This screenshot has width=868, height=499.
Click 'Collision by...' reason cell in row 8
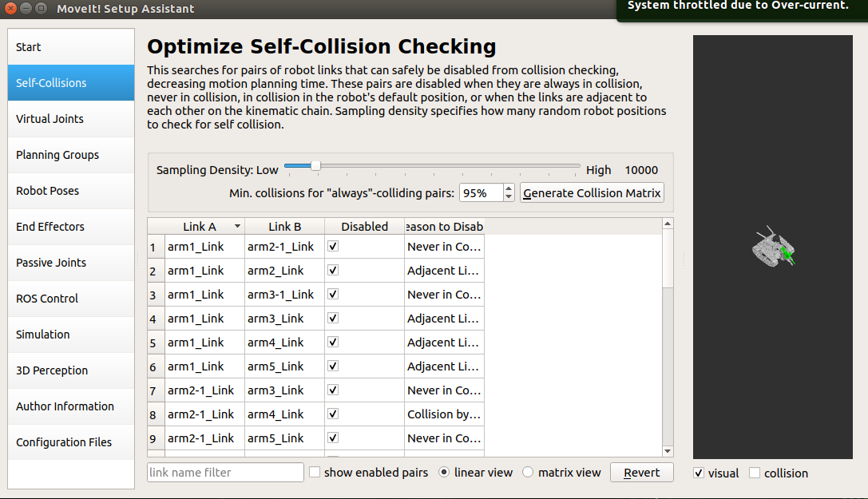tap(445, 414)
